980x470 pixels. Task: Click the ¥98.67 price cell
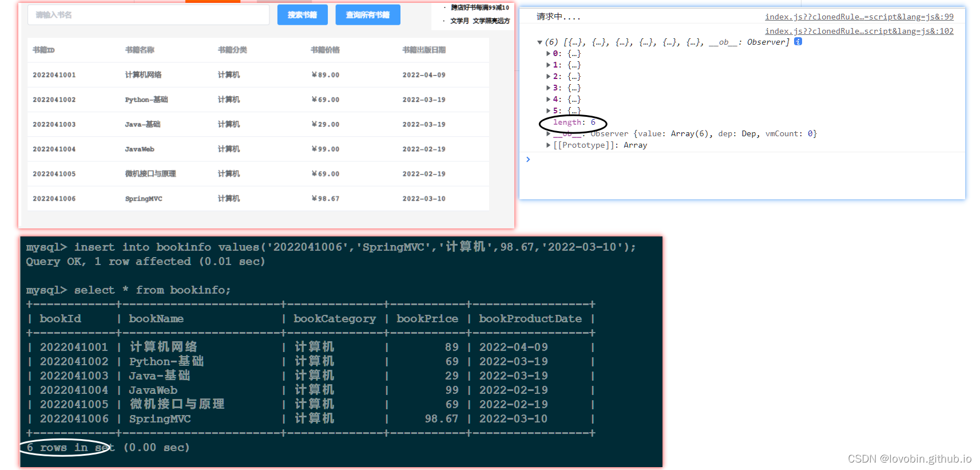click(325, 199)
